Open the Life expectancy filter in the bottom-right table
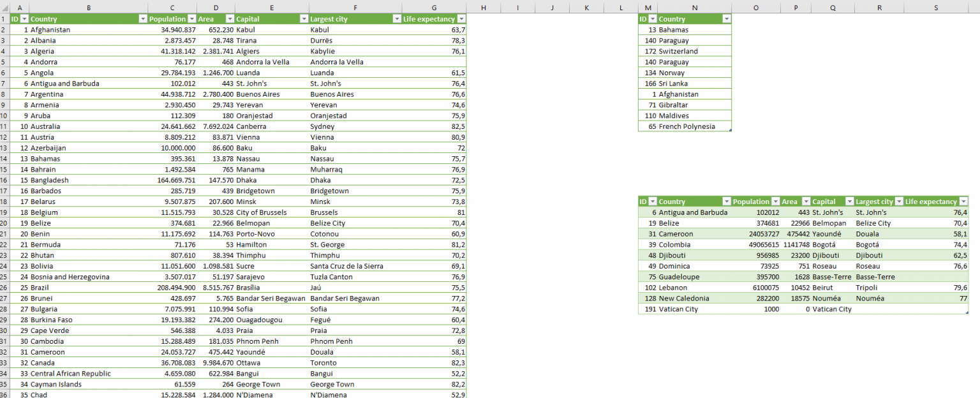Screen dimensions: 980x398 coord(963,201)
